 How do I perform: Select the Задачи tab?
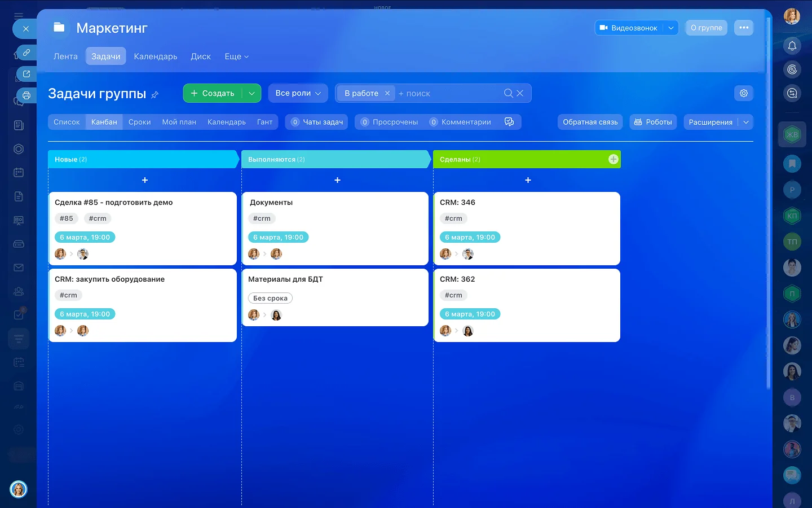pyautogui.click(x=106, y=56)
